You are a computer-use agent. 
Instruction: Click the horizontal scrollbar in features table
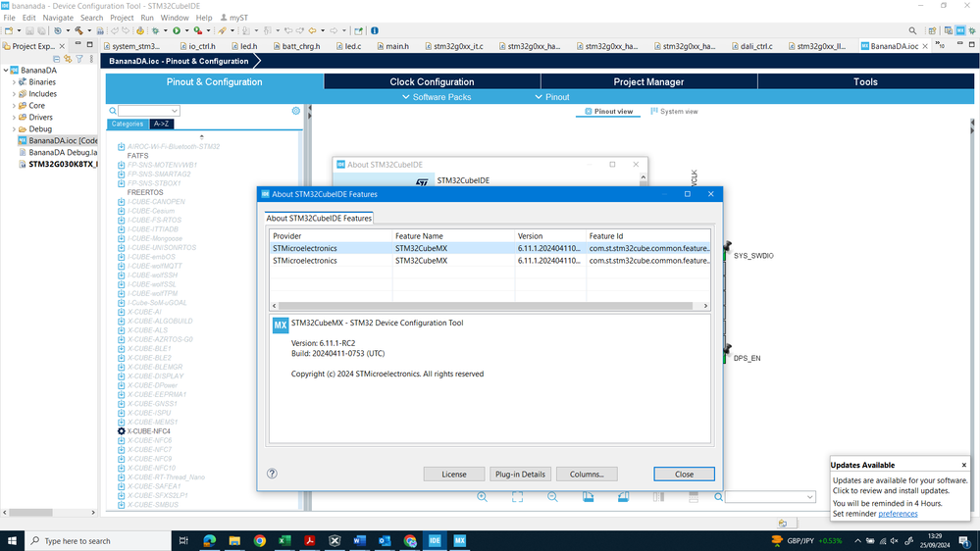(486, 306)
